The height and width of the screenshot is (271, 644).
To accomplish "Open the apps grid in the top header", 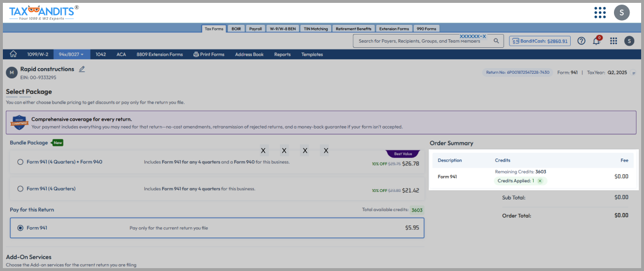I will (x=600, y=13).
